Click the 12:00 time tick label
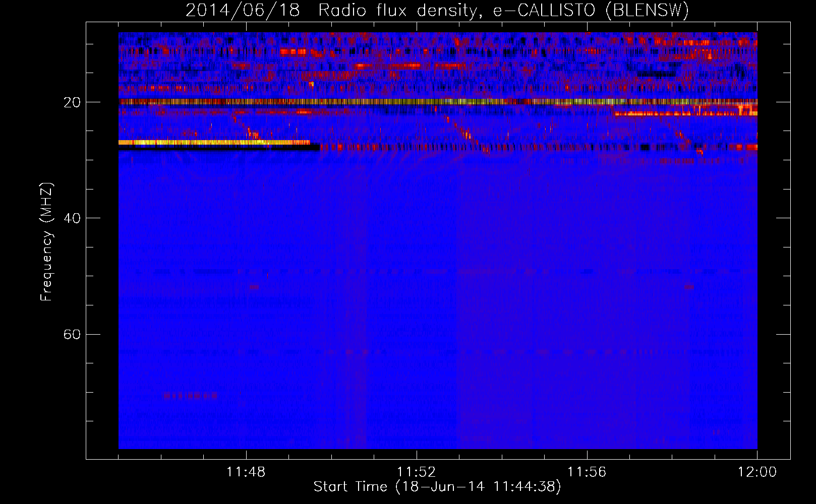This screenshot has width=816, height=504. pos(757,472)
